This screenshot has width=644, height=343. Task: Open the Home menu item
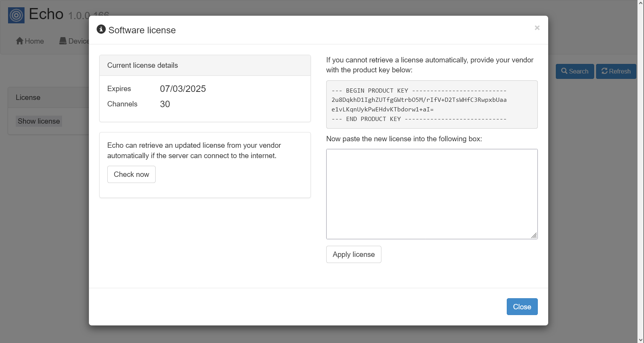point(30,41)
